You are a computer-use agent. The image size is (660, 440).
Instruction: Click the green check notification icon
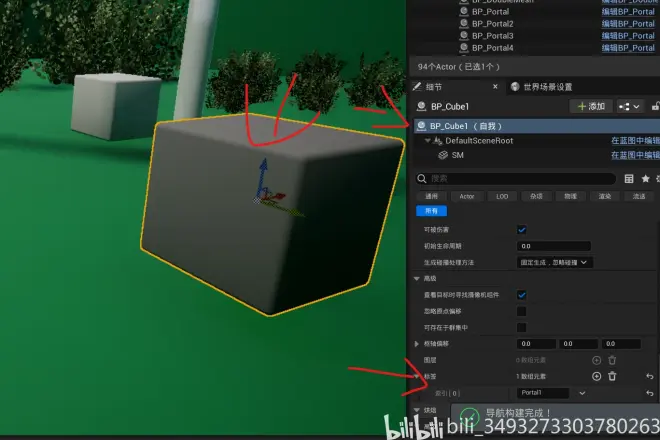coord(469,416)
